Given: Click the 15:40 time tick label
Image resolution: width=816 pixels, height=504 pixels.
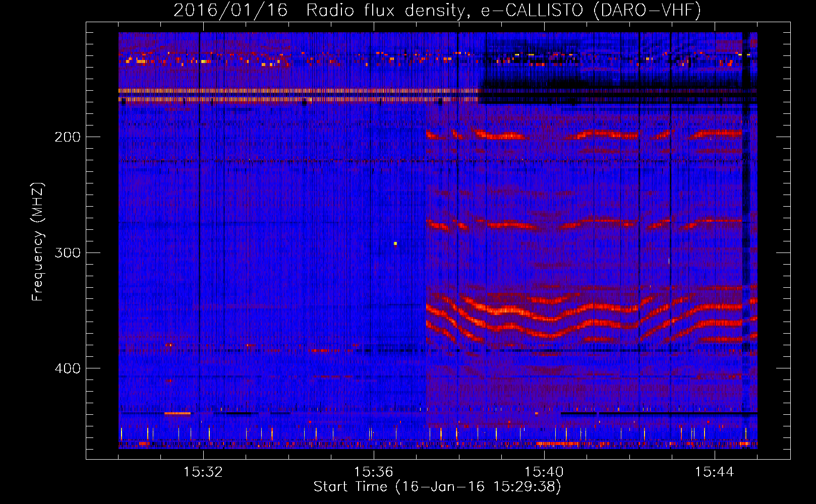Looking at the screenshot, I should [x=544, y=472].
